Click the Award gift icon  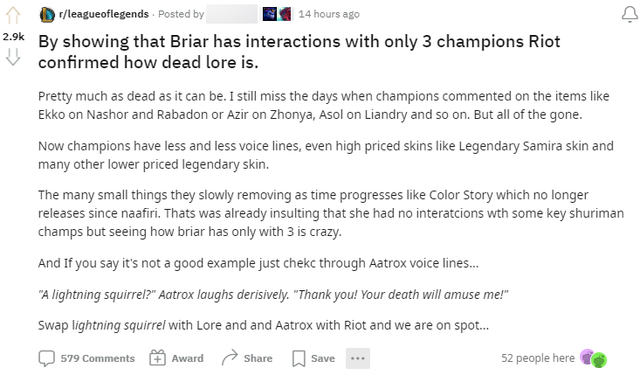[x=158, y=358]
